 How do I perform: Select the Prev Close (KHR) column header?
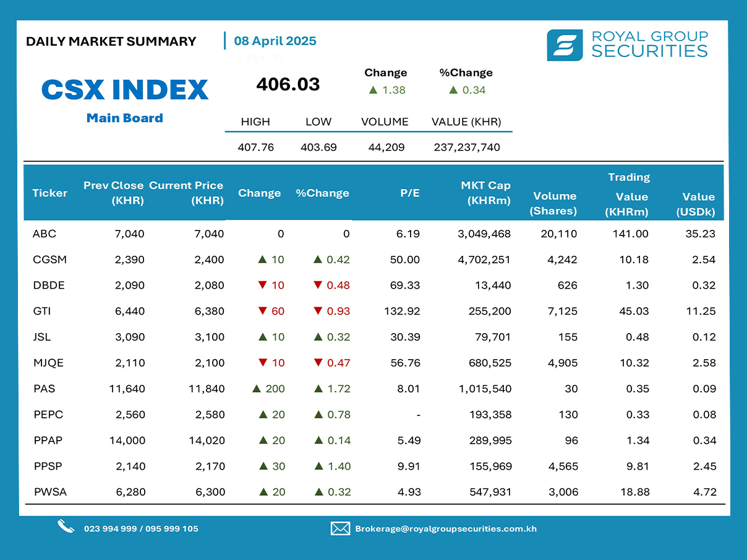point(114,193)
